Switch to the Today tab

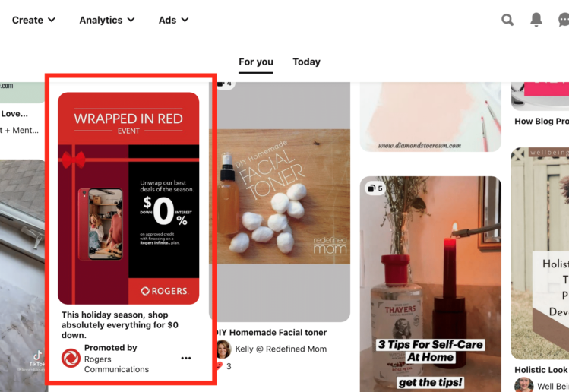pyautogui.click(x=307, y=62)
